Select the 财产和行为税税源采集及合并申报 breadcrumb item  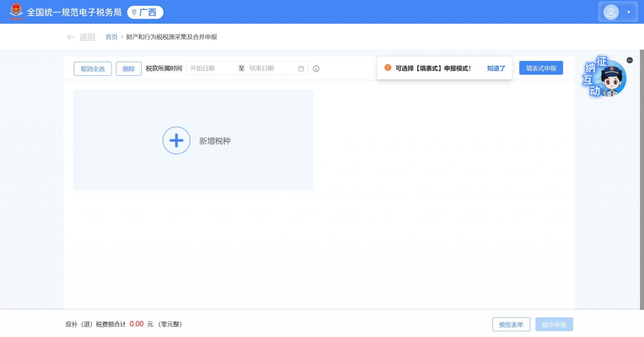(171, 37)
